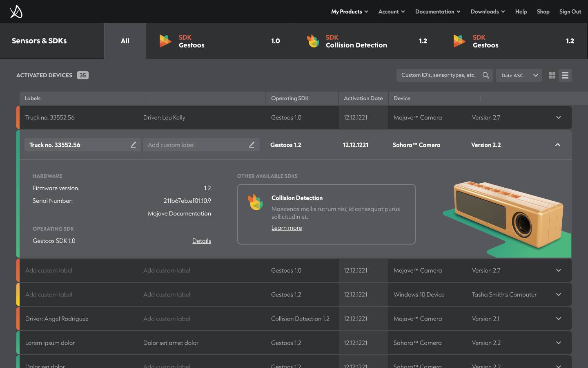Screen dimensions: 588x368
Task: Switch to list view
Action: click(565, 75)
